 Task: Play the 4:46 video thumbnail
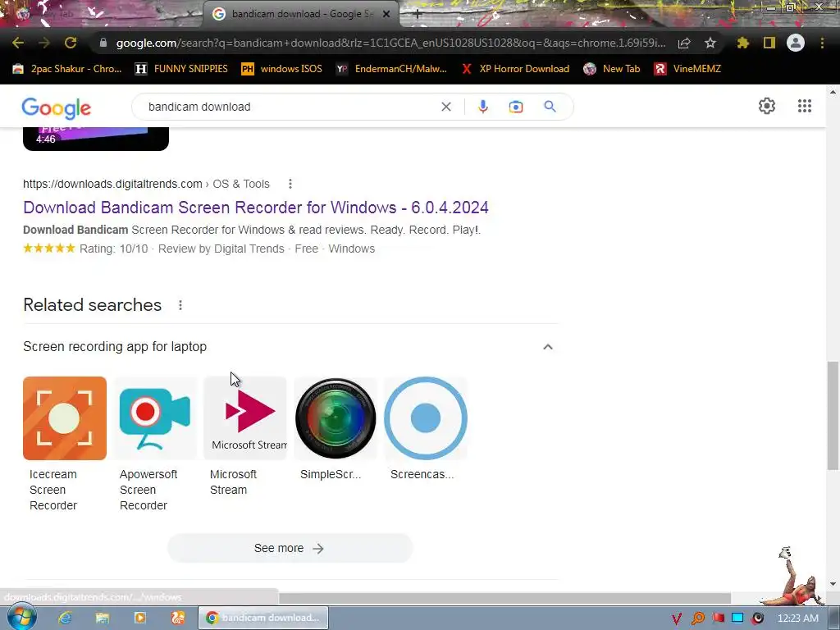tap(96, 139)
